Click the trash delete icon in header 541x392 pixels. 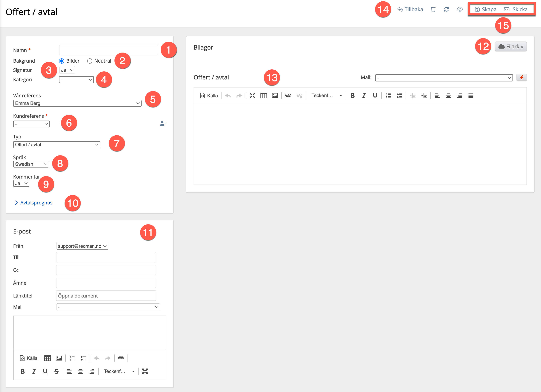click(x=433, y=9)
